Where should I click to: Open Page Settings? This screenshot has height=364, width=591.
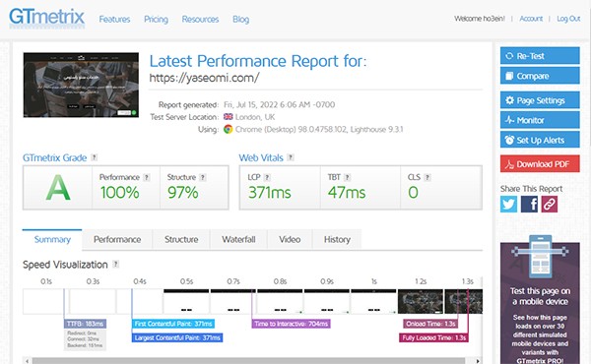click(x=540, y=100)
